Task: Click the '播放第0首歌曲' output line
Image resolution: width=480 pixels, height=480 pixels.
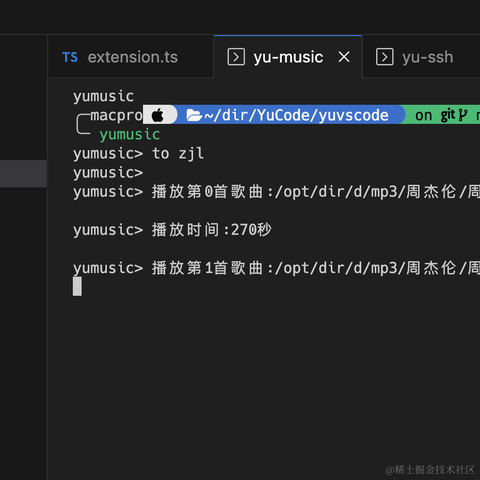Action: (x=276, y=192)
